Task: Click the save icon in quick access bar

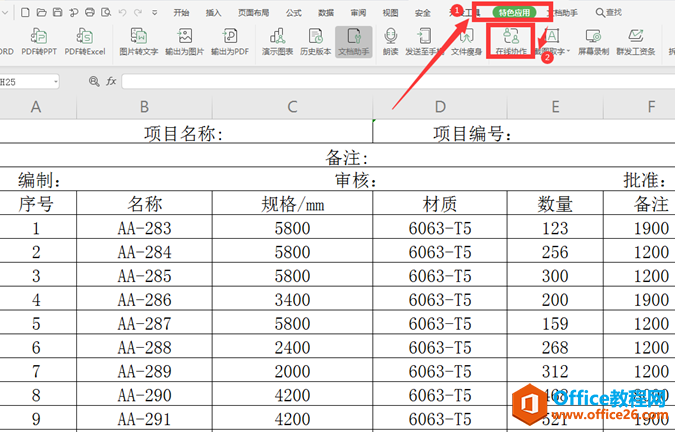Action: tap(57, 13)
